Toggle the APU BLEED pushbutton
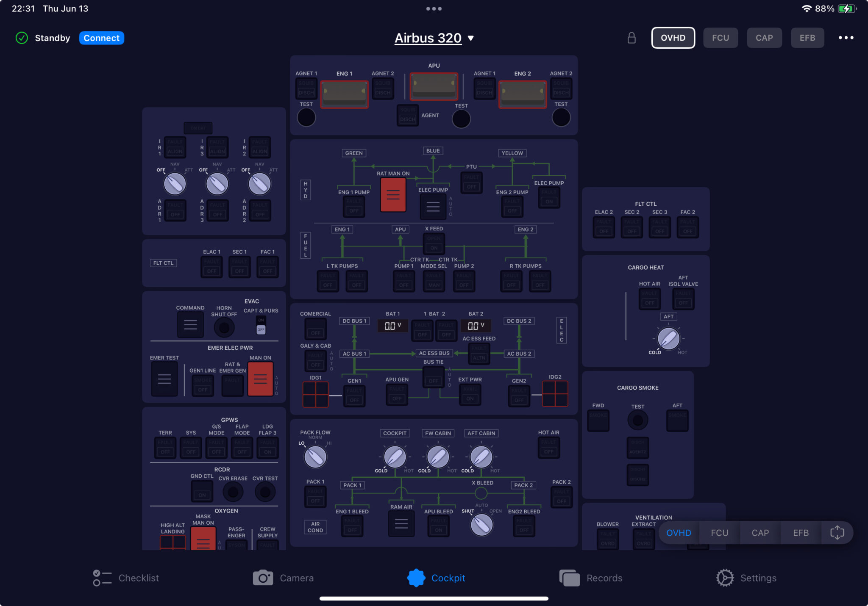Viewport: 868px width, 606px height. click(439, 526)
